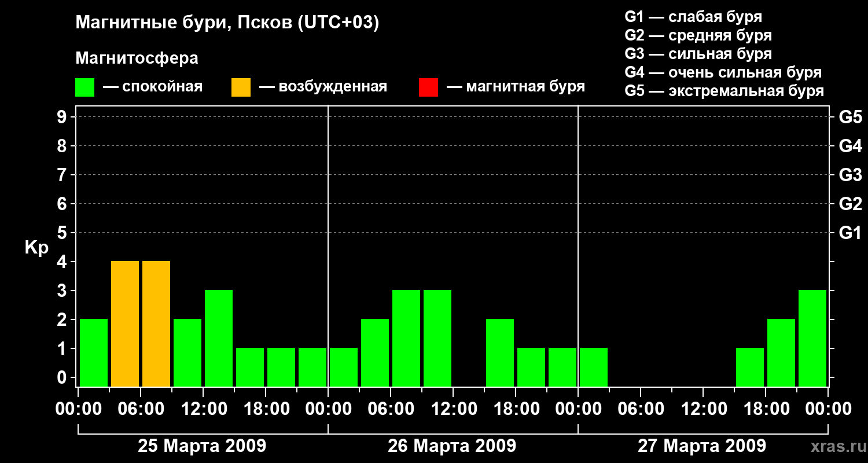
Task: Click the '12:00' time label for 25 Марта
Action: [203, 409]
